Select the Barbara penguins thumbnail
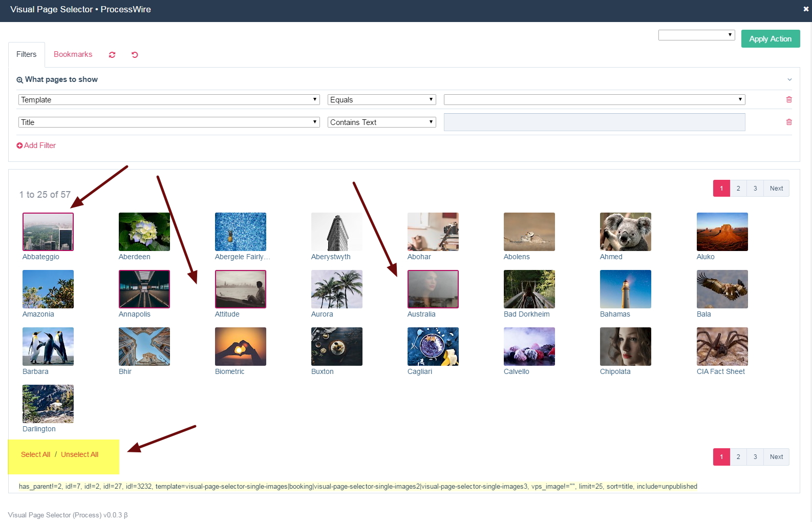812x522 pixels. coord(48,346)
